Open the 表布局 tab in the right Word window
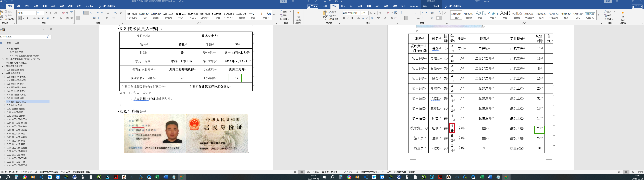 (436, 6)
